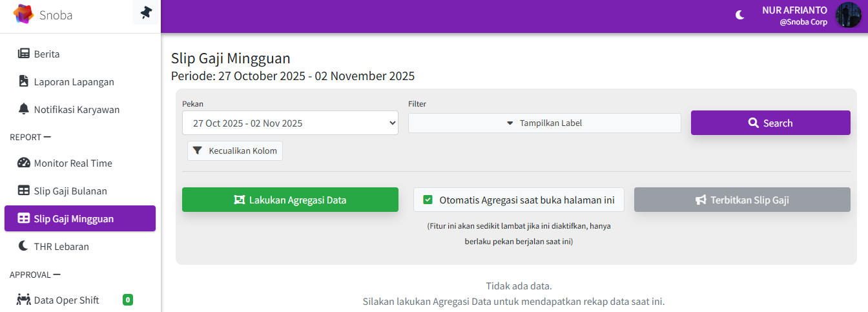The image size is (868, 312).
Task: Open the Pekan week dropdown
Action: point(290,123)
